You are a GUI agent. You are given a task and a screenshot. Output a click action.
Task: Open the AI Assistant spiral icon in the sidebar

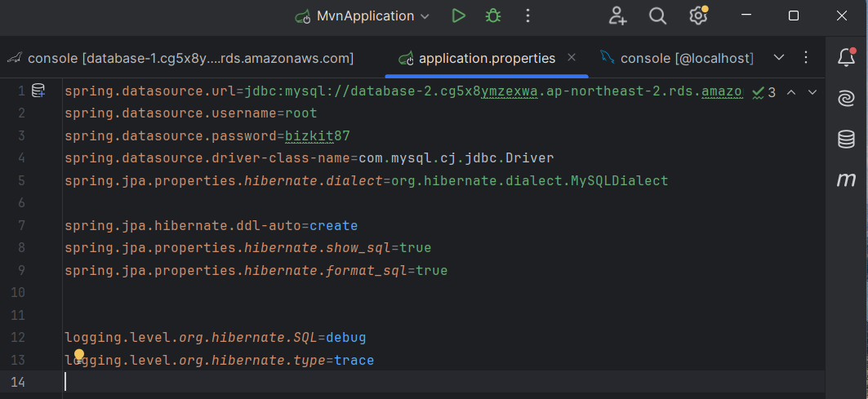pyautogui.click(x=846, y=99)
